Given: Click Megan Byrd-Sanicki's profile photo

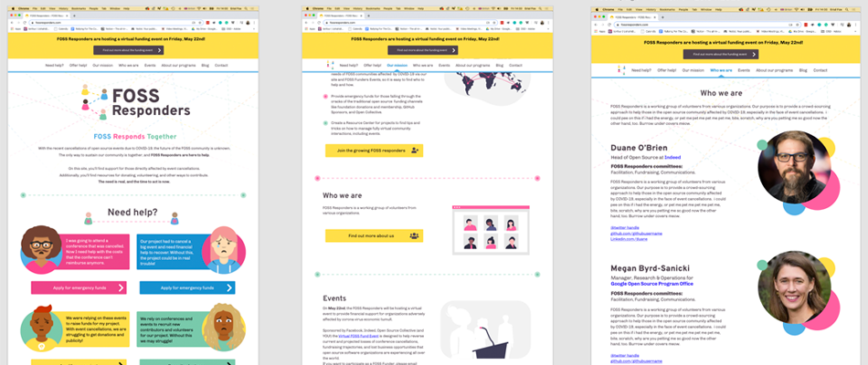Looking at the screenshot, I should point(795,287).
